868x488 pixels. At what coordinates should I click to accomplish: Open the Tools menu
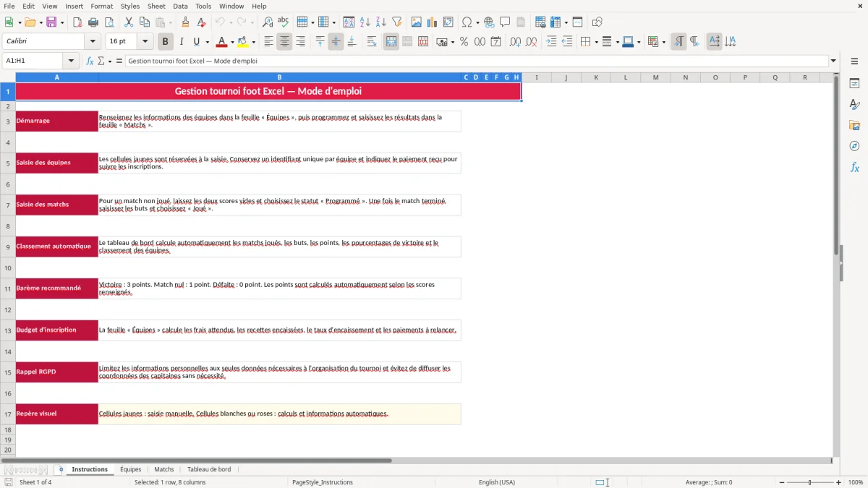pyautogui.click(x=203, y=6)
